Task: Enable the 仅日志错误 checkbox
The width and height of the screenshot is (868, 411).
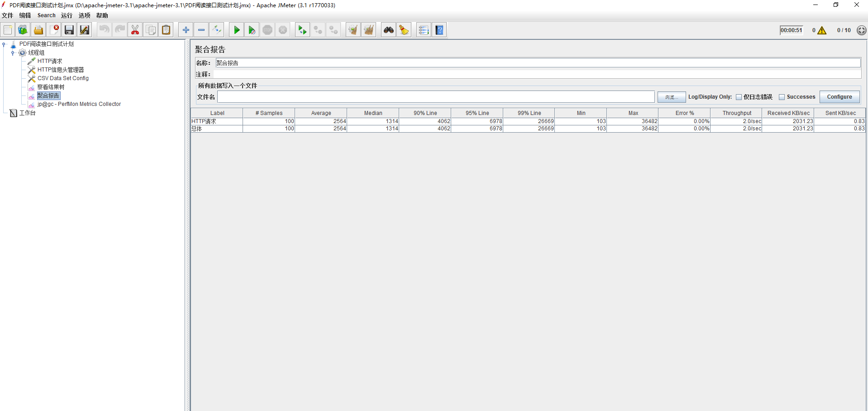Action: 739,97
